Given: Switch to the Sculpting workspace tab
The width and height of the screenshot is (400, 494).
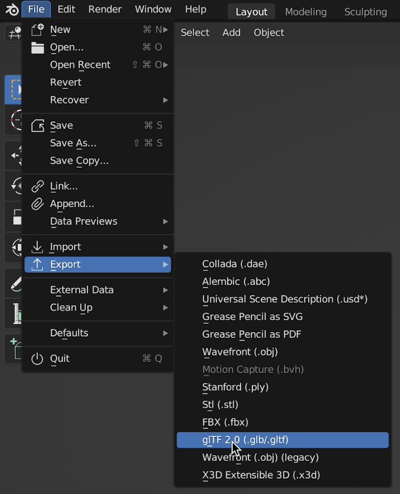Looking at the screenshot, I should point(366,12).
